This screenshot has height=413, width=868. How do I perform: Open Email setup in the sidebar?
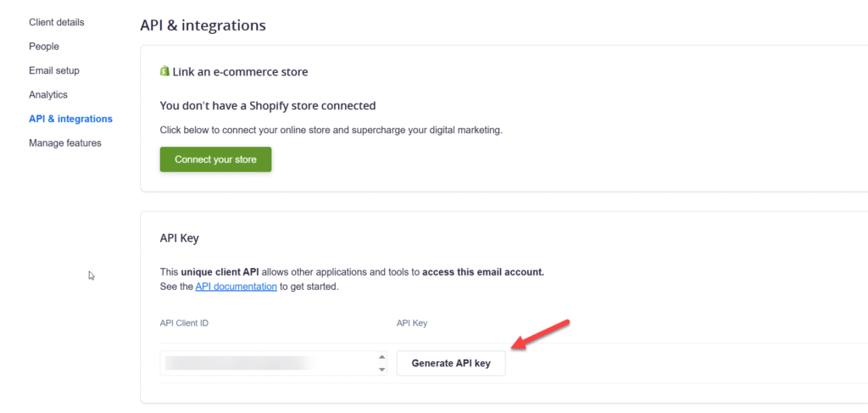(x=54, y=70)
